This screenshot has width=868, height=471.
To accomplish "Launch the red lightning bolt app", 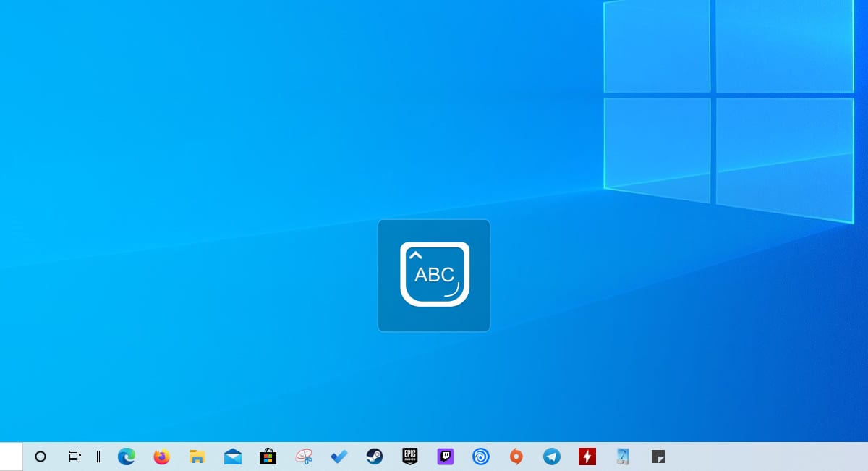I will coord(587,457).
